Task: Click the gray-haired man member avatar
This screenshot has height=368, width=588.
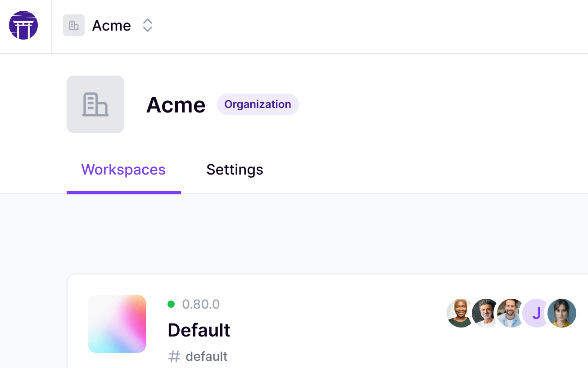Action: pos(484,313)
